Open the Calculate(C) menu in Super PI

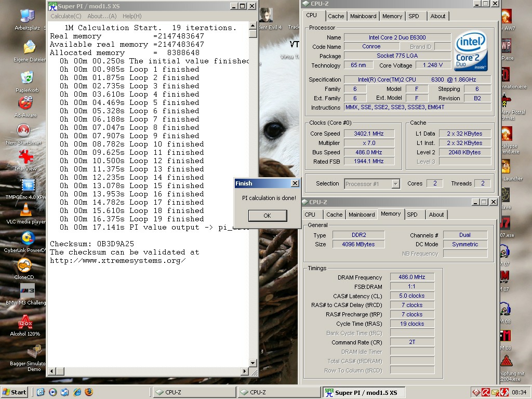pyautogui.click(x=66, y=16)
